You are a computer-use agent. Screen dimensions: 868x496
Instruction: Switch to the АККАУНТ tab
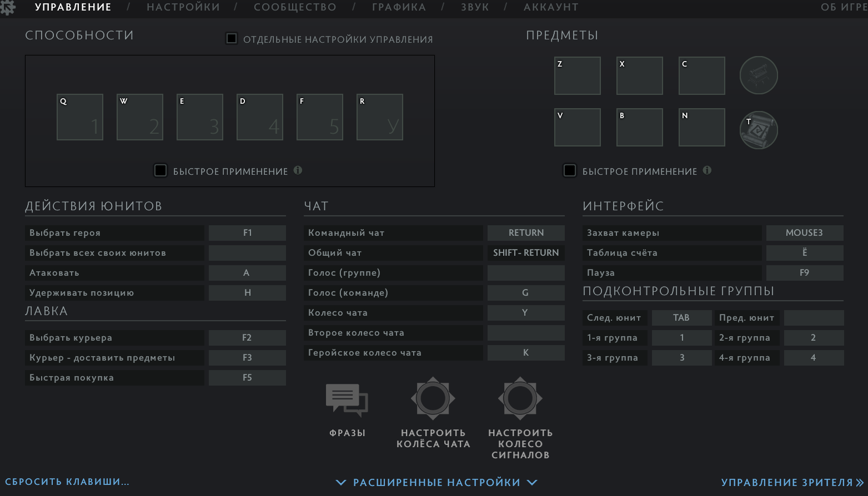click(551, 7)
